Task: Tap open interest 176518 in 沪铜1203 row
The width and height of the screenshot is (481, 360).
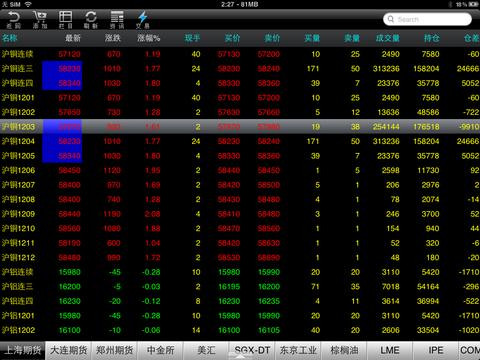Action: pos(426,127)
